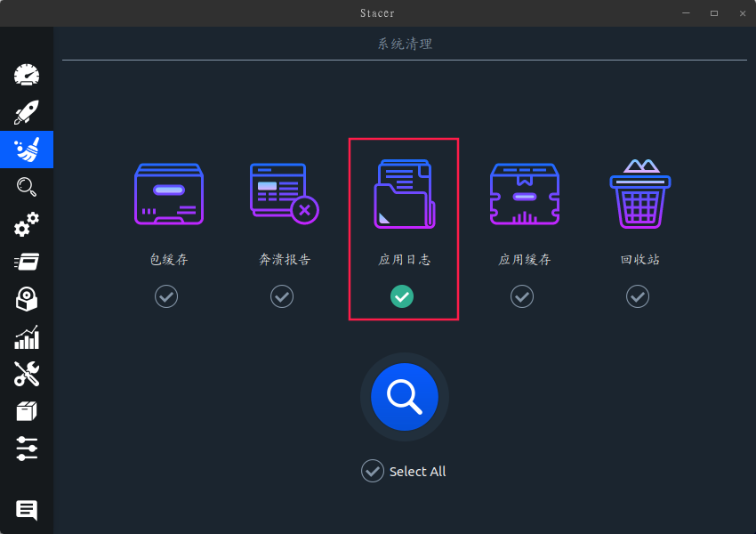Click the 系统清理 page heading
Screen dimensions: 756x534
[x=405, y=44]
